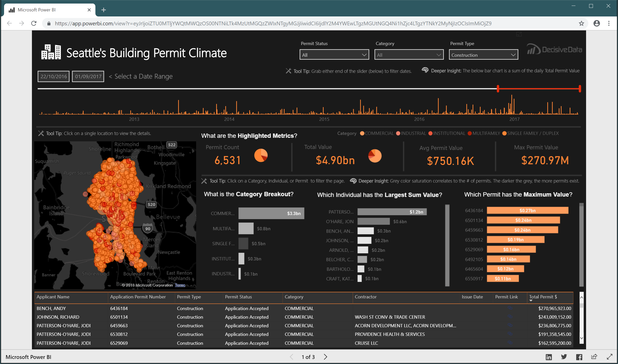
Task: Toggle MULTIFAMILY category legend item
Action: click(x=484, y=133)
